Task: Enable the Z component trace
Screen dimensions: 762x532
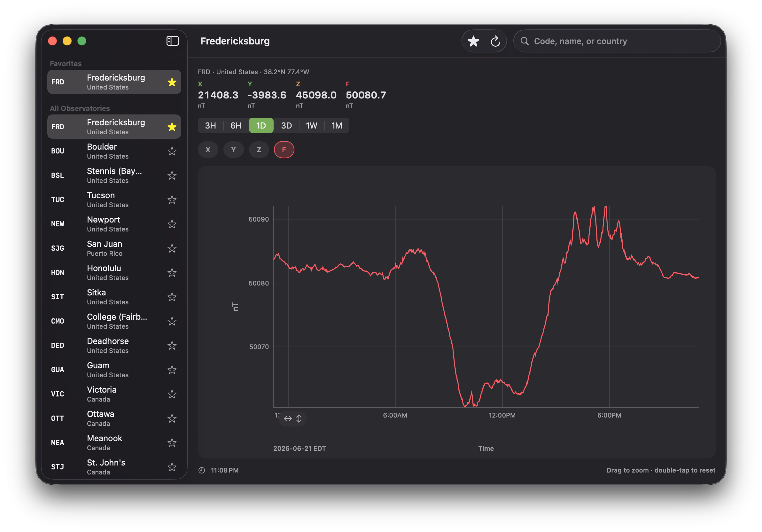Action: tap(259, 150)
